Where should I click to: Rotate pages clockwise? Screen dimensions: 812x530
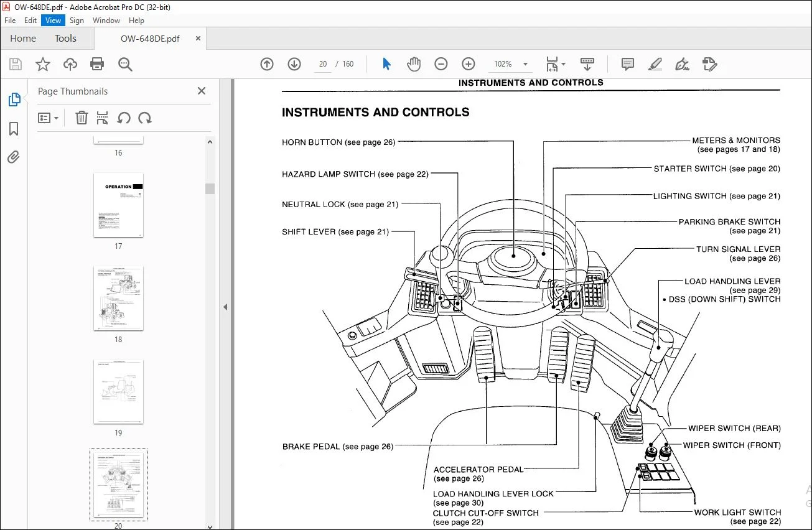click(x=145, y=118)
